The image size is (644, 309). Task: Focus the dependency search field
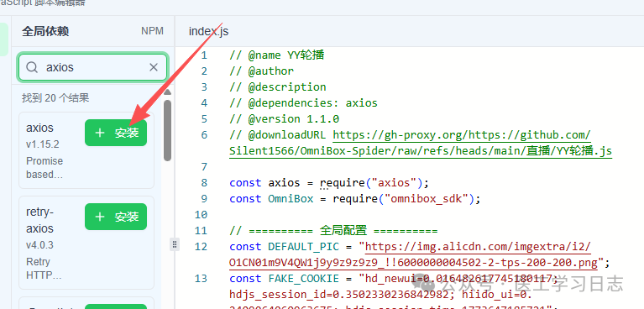92,67
